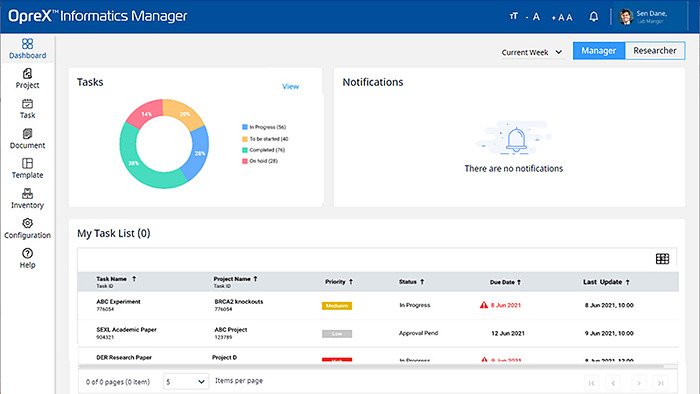Switch to Researcher view
The width and height of the screenshot is (700, 394).
coord(655,51)
